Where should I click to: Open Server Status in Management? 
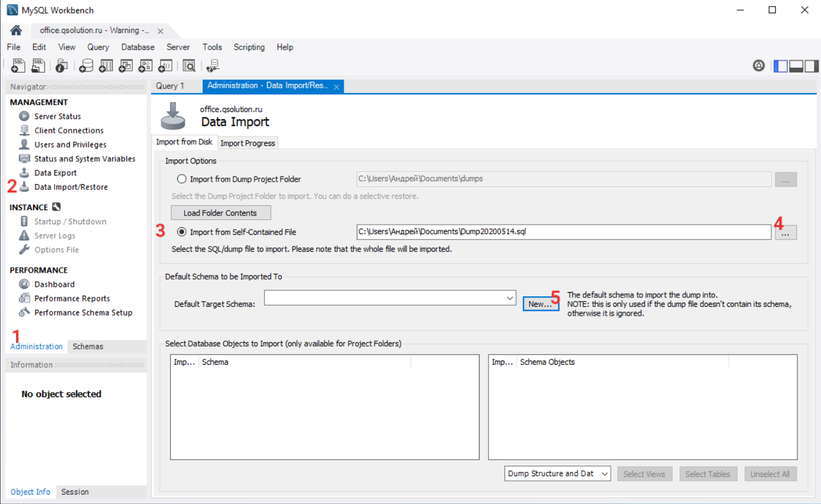coord(57,116)
